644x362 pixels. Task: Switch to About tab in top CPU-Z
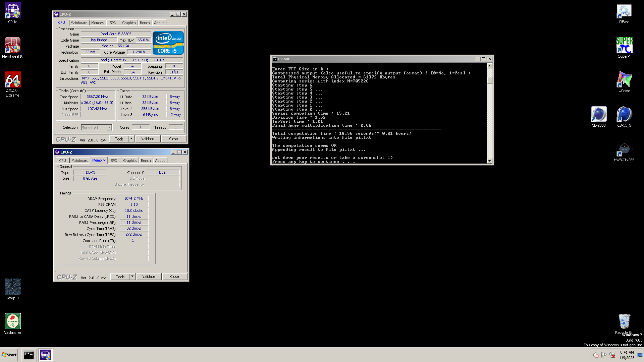tap(159, 23)
